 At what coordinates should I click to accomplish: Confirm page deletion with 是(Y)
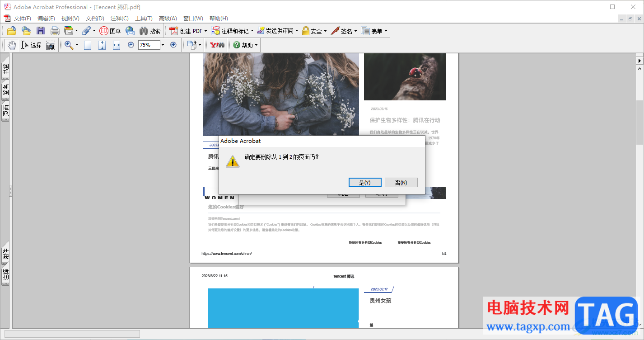pyautogui.click(x=365, y=182)
